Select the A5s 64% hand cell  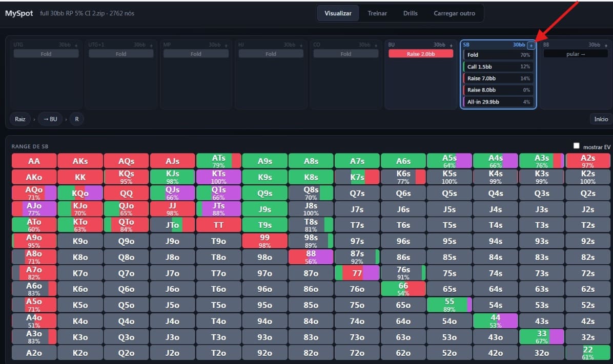[x=449, y=161]
